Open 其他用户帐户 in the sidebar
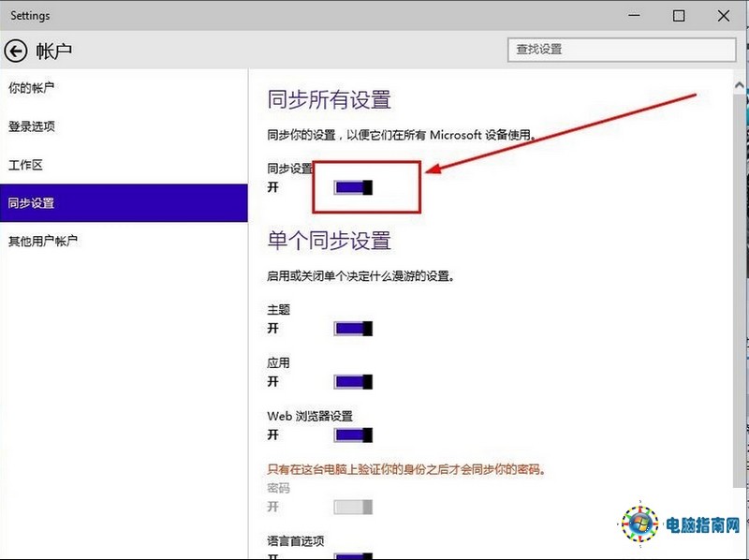The width and height of the screenshot is (749, 560). 125,242
